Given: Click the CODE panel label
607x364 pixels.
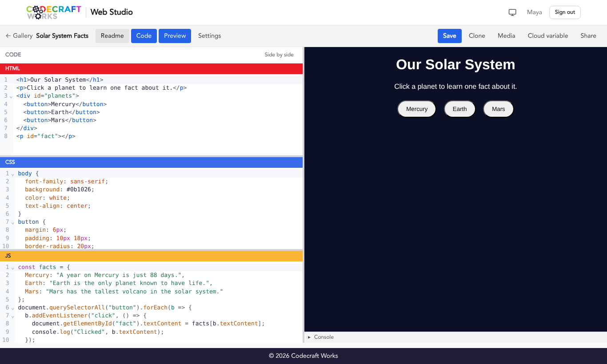Looking at the screenshot, I should coord(13,55).
